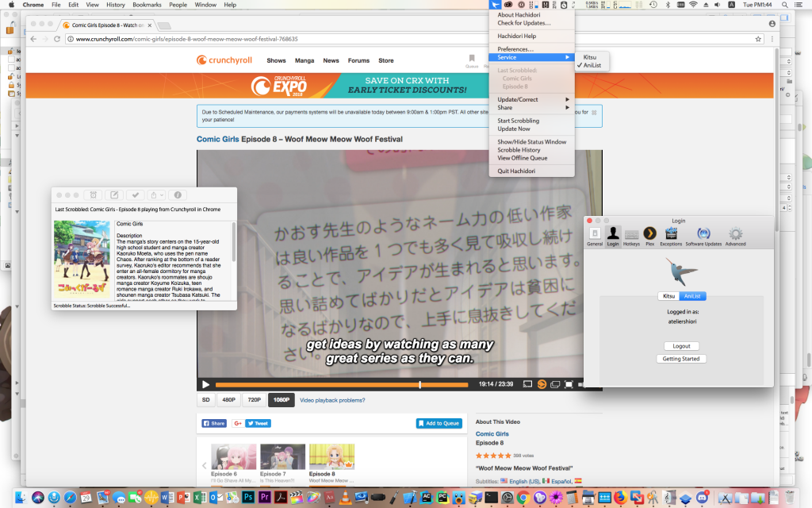The width and height of the screenshot is (812, 508).
Task: Click the Tweet button
Action: [258, 424]
